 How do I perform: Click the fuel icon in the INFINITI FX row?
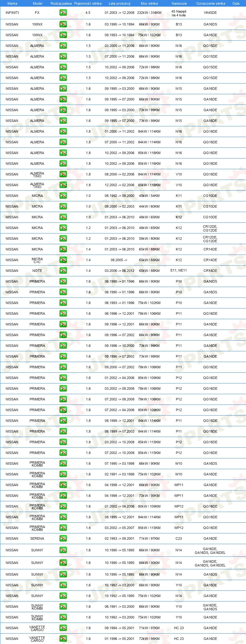click(x=63, y=13)
